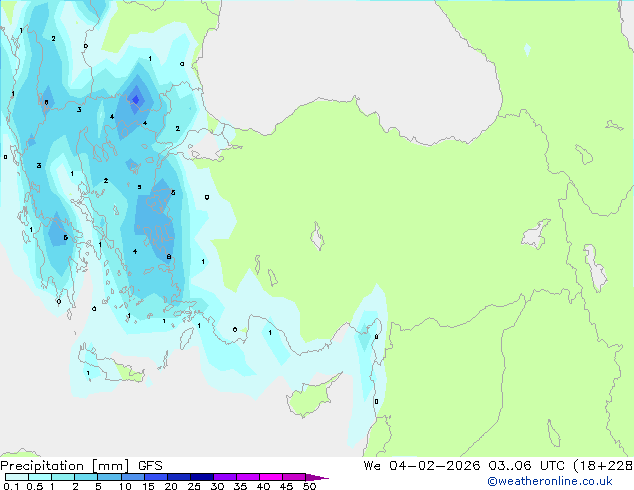Pick the legend swatch between 2 and 5
This screenshot has height=490, width=634.
pyautogui.click(x=86, y=477)
